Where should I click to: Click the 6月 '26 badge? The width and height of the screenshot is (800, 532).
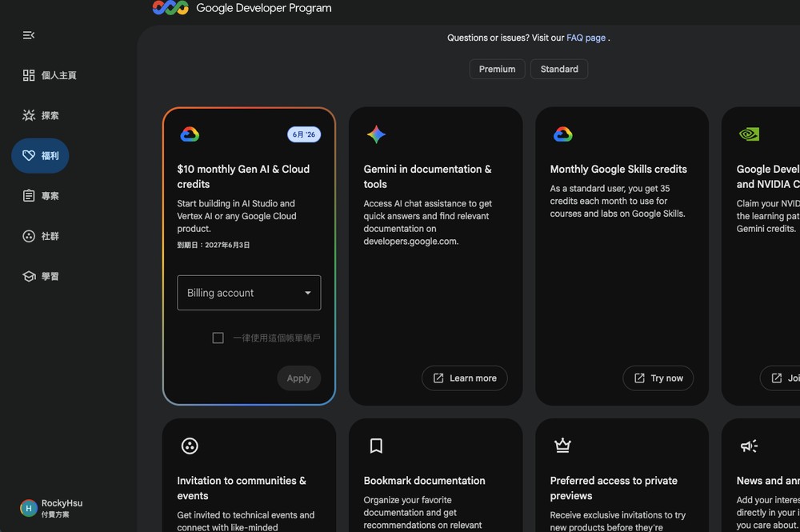tap(304, 134)
